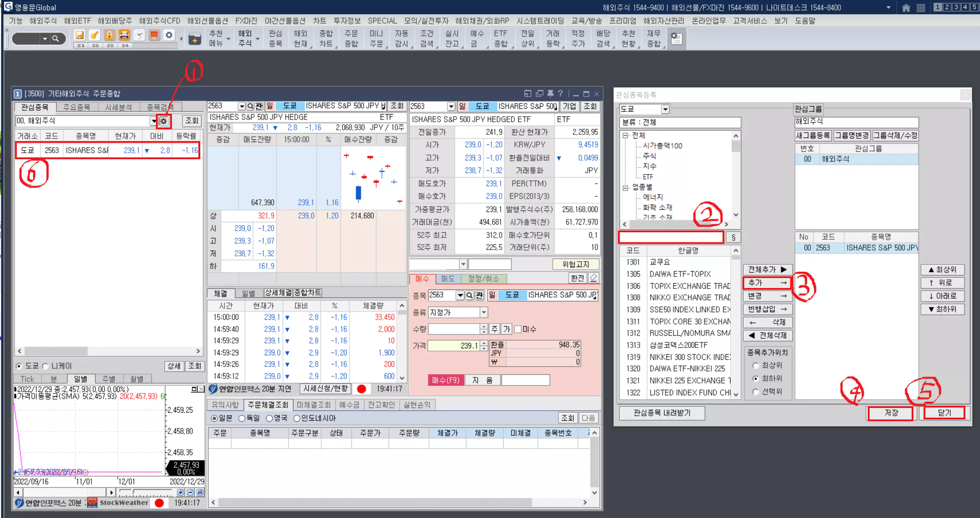This screenshot has height=518, width=980.
Task: Switch to the 매도 order tab
Action: (x=448, y=279)
